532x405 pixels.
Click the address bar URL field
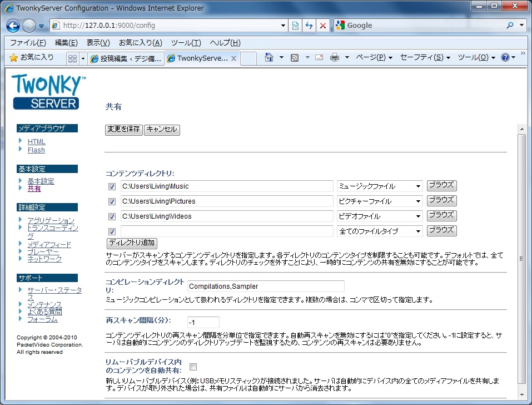coord(170,26)
